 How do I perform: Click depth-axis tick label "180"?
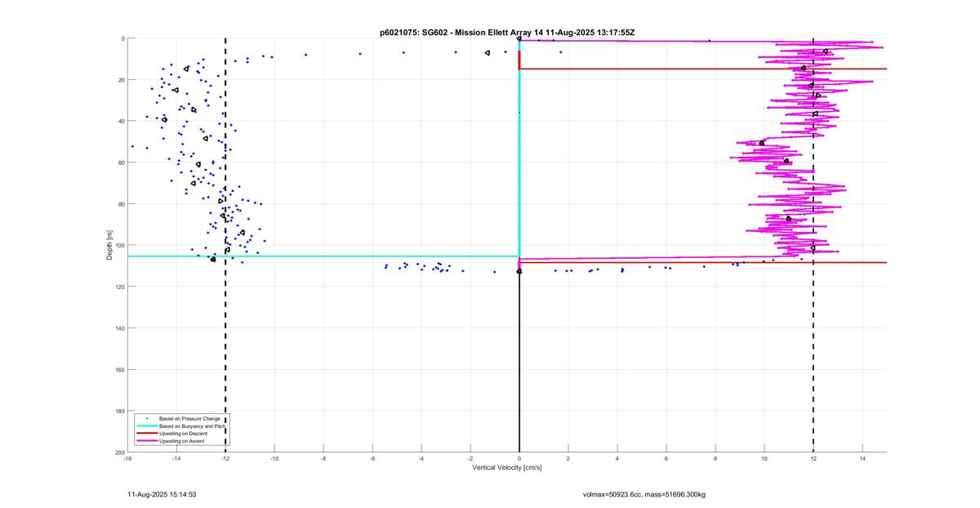(119, 411)
